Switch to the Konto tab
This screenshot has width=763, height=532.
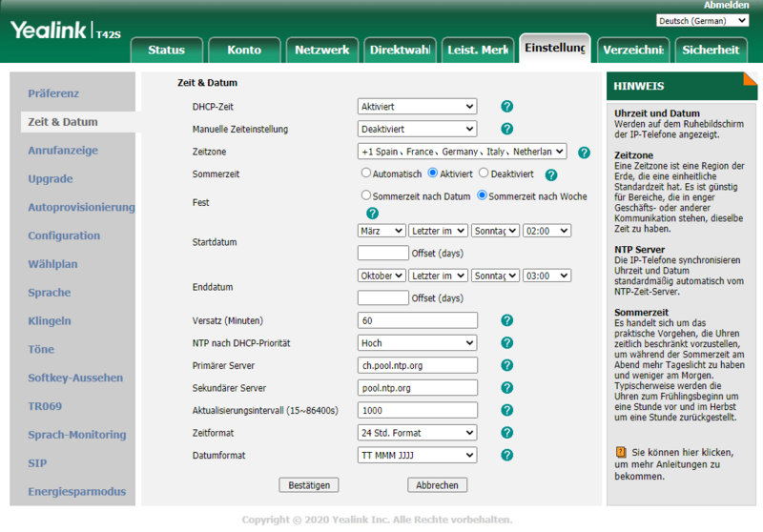[244, 50]
